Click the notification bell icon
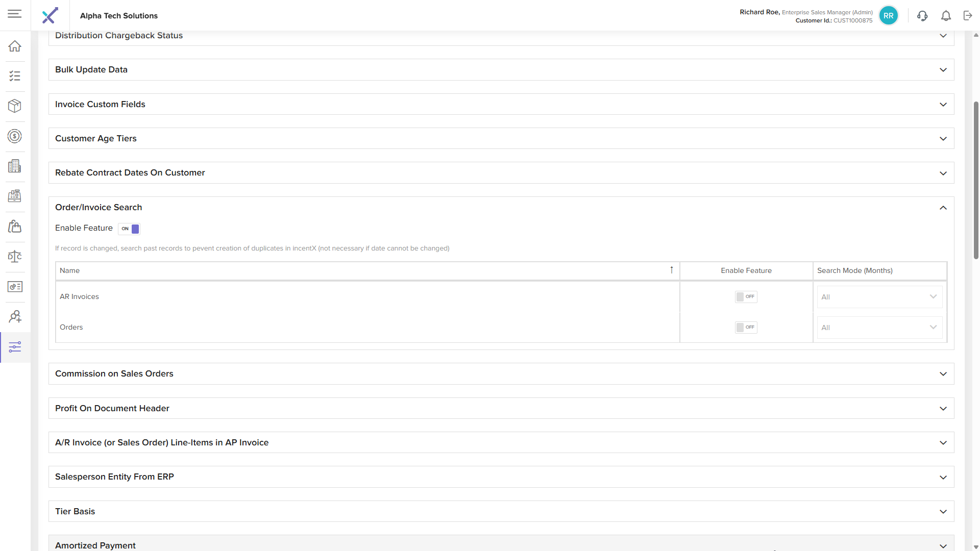This screenshot has width=980, height=551. click(946, 16)
